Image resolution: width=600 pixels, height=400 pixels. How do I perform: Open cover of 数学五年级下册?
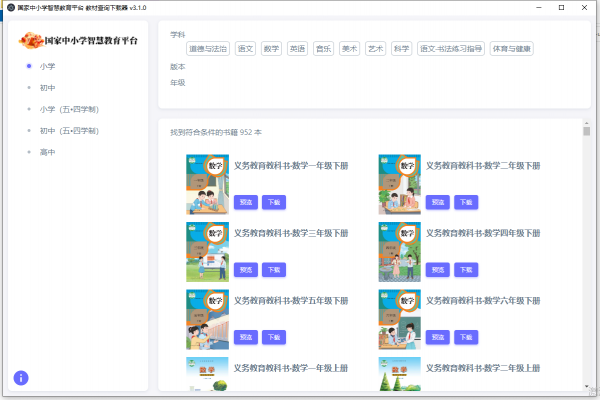(207, 319)
